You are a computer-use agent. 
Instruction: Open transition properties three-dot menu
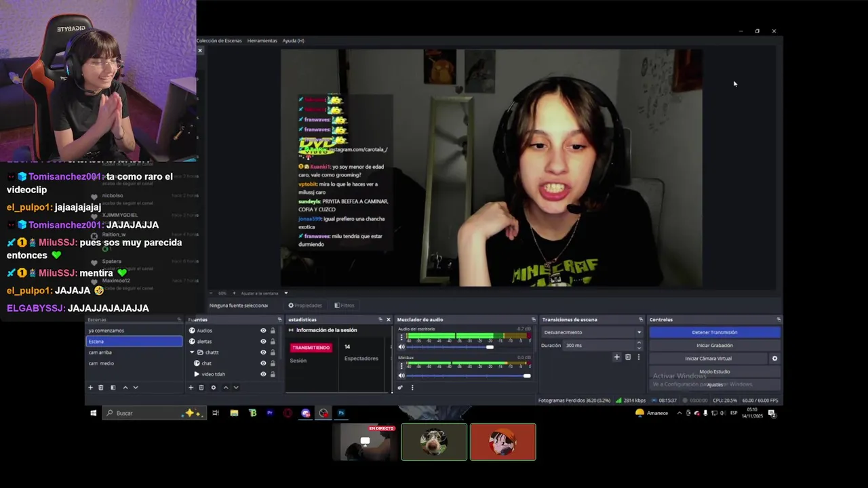pos(638,357)
